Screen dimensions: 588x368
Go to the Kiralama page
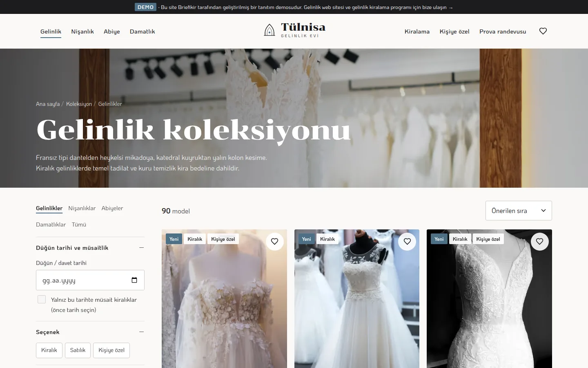417,31
